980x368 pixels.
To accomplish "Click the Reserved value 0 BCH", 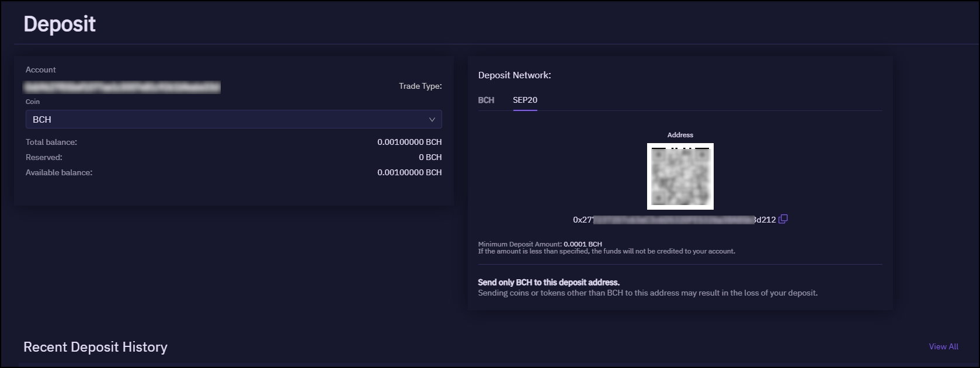I will pyautogui.click(x=430, y=157).
